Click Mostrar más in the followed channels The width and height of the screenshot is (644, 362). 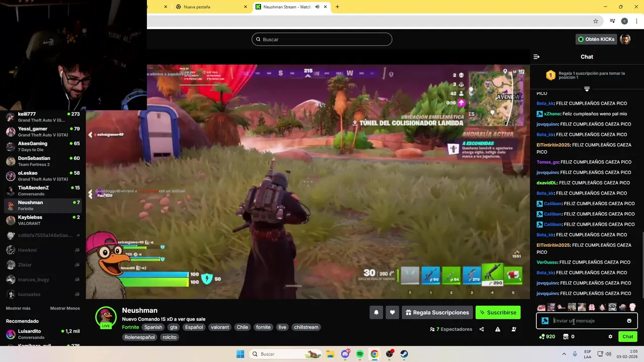click(18, 308)
